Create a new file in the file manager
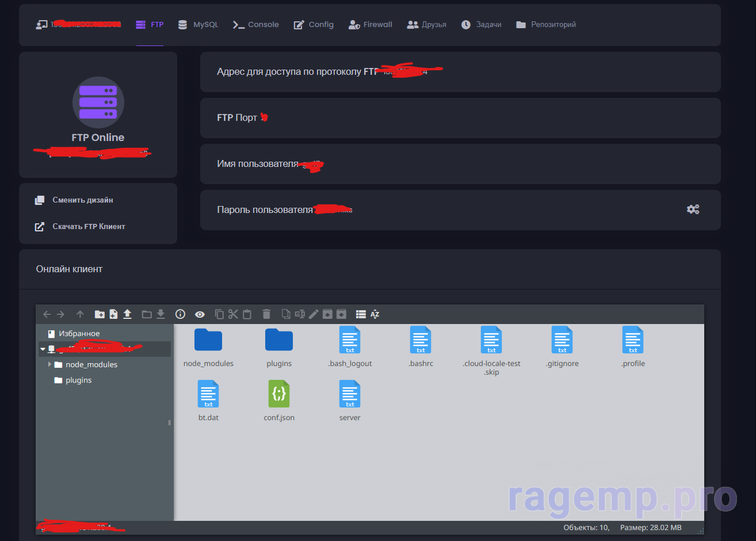This screenshot has width=756, height=541. 113,314
